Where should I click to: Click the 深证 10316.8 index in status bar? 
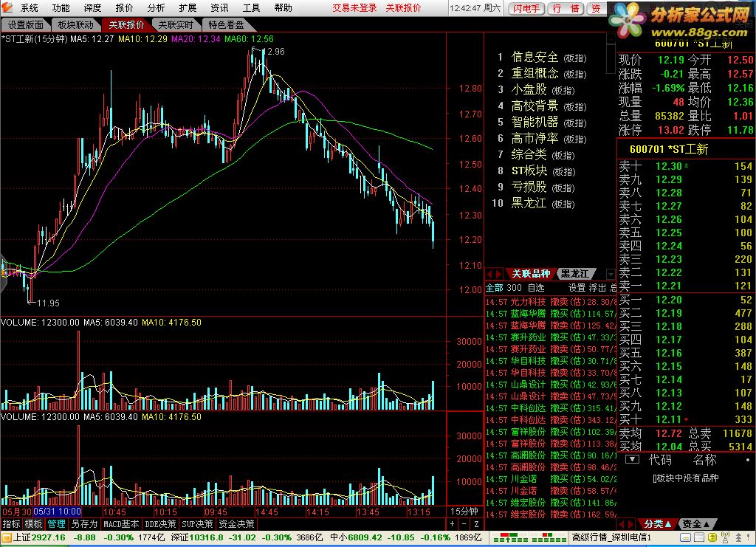(x=197, y=537)
